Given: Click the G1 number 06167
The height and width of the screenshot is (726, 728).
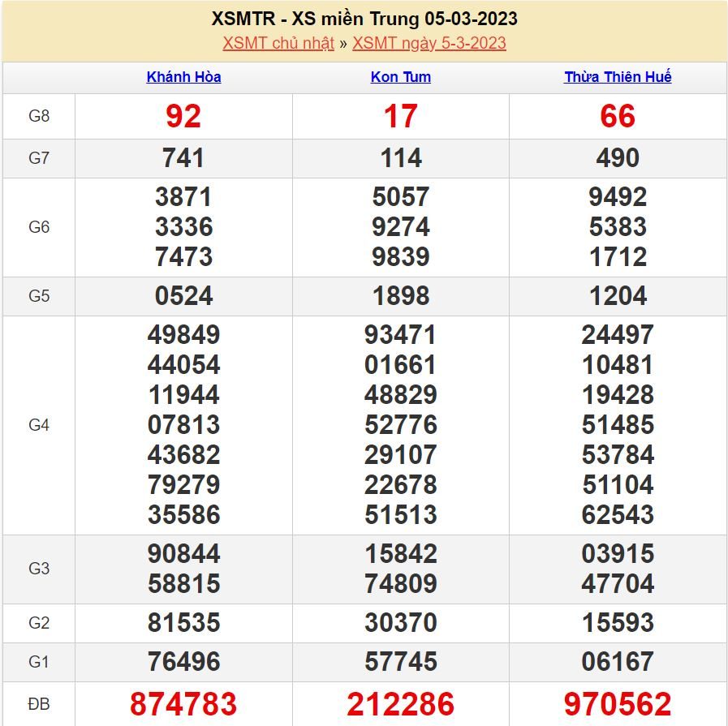Looking at the screenshot, I should pyautogui.click(x=618, y=662).
